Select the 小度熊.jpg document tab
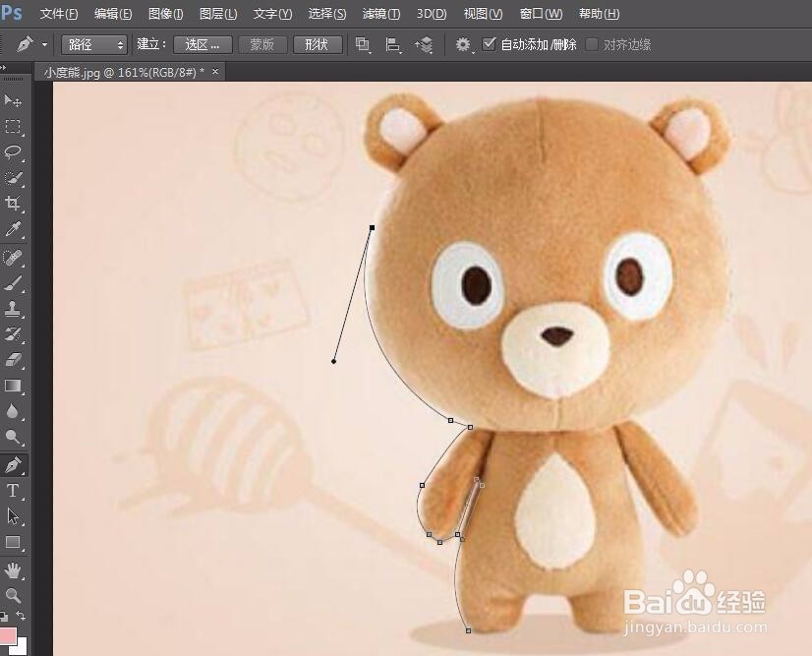This screenshot has width=812, height=656. point(124,72)
